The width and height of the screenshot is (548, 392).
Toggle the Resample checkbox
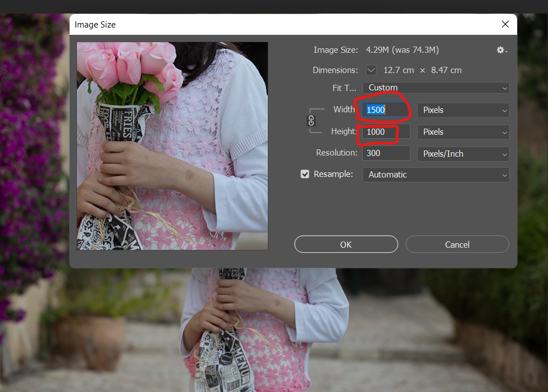pyautogui.click(x=305, y=174)
